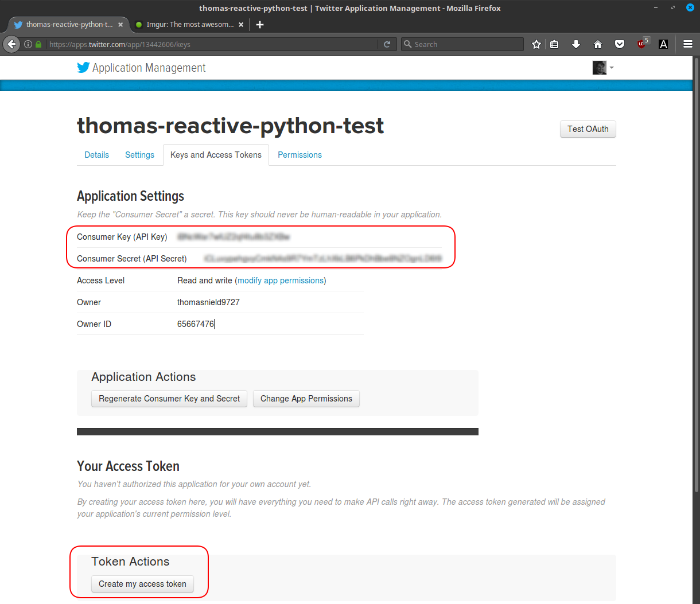Open the uBlock Origin extension icon

(642, 44)
